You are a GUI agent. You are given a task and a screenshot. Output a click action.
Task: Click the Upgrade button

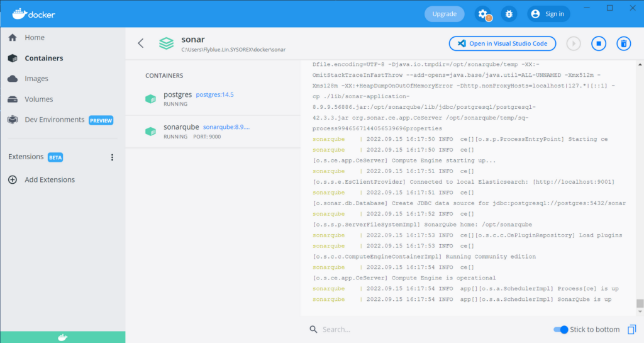445,14
